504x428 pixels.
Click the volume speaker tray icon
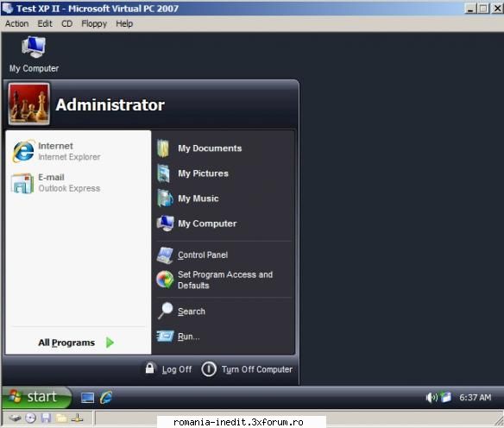[x=432, y=398]
